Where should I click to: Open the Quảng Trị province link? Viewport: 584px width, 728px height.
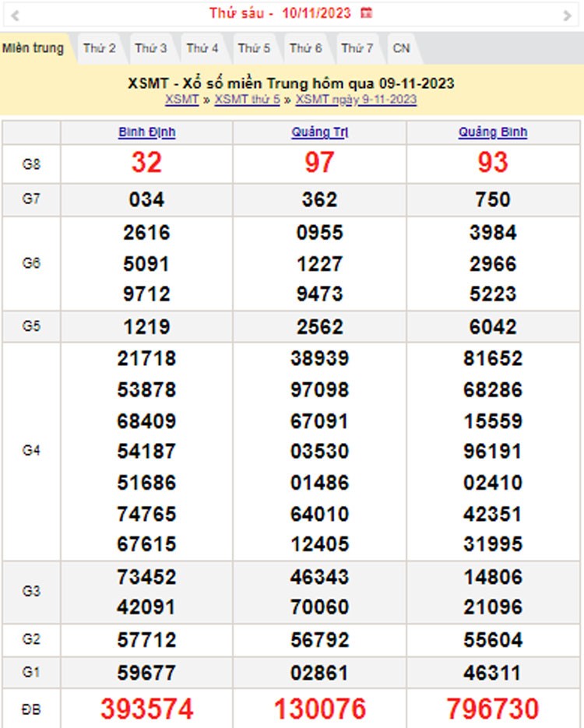319,132
